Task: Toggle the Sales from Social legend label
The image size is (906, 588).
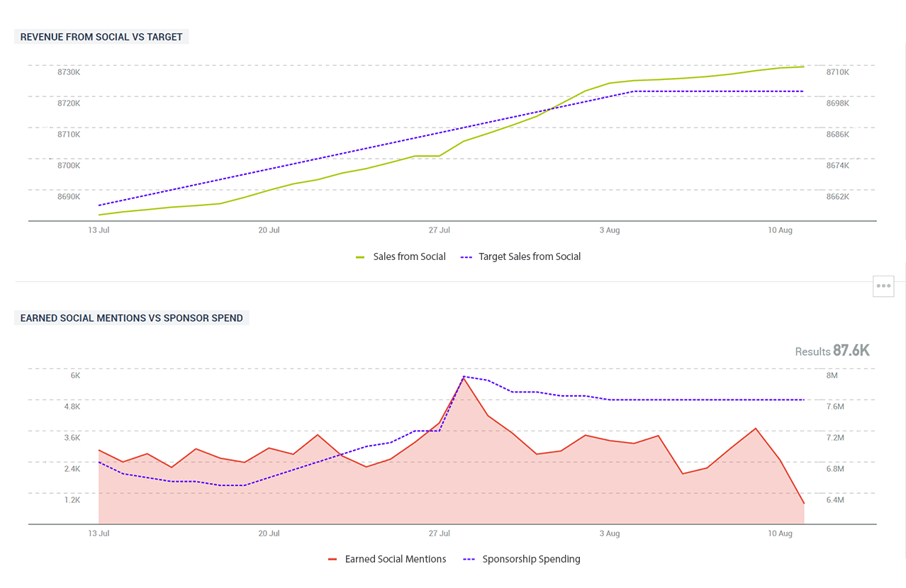Action: point(409,256)
